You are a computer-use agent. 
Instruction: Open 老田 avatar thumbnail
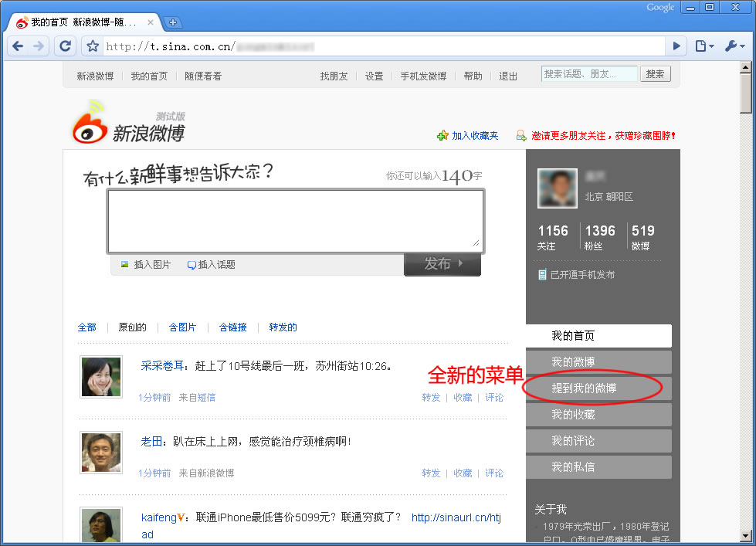(x=101, y=453)
